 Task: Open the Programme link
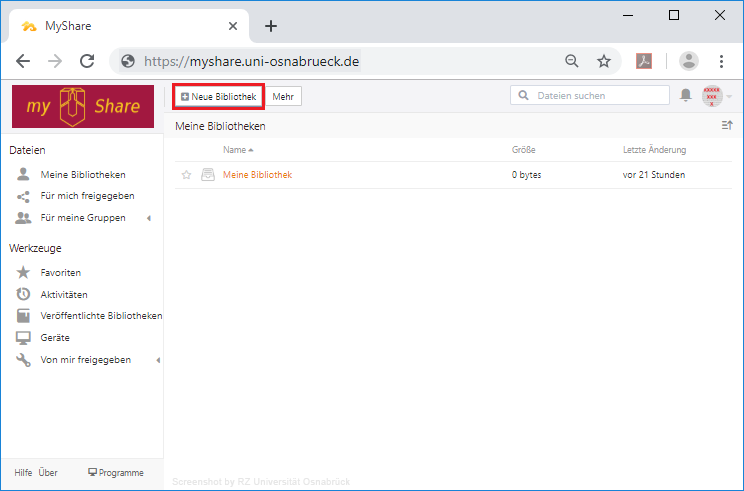[116, 473]
